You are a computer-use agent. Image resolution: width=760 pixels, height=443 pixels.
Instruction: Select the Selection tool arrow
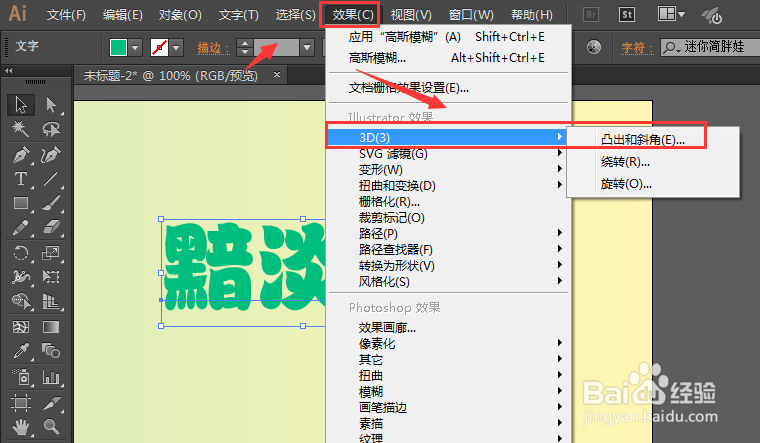pos(21,105)
